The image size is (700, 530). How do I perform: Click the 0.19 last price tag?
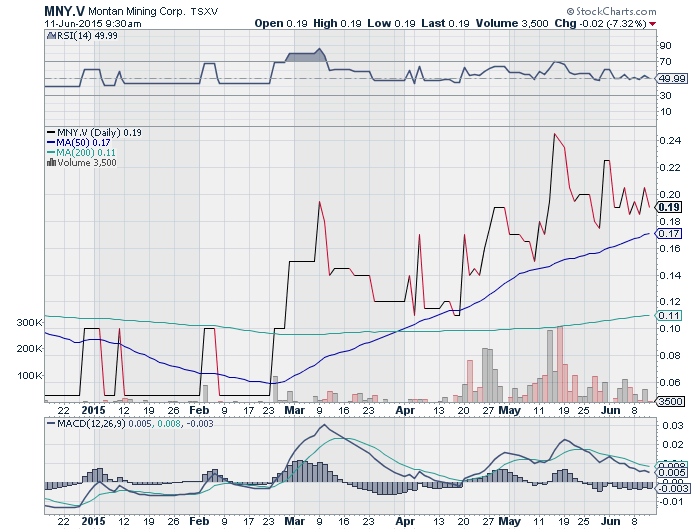click(669, 206)
